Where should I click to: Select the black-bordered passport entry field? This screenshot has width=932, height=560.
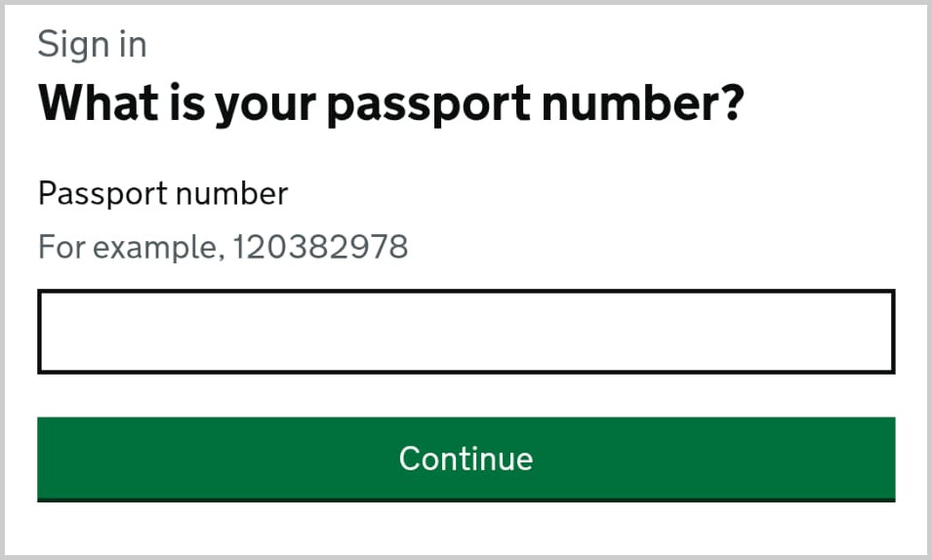coord(466,332)
